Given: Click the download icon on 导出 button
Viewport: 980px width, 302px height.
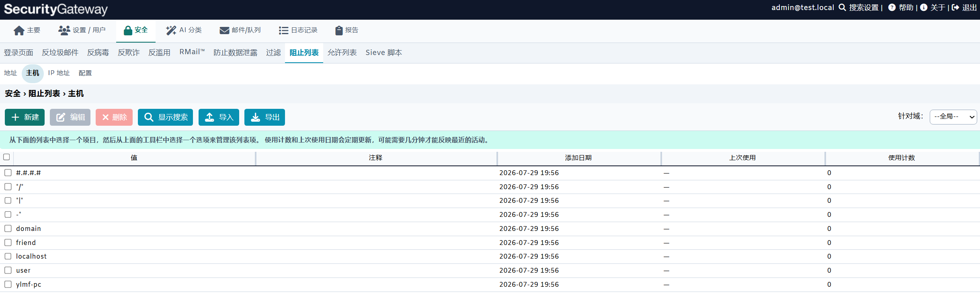Looking at the screenshot, I should pos(255,117).
